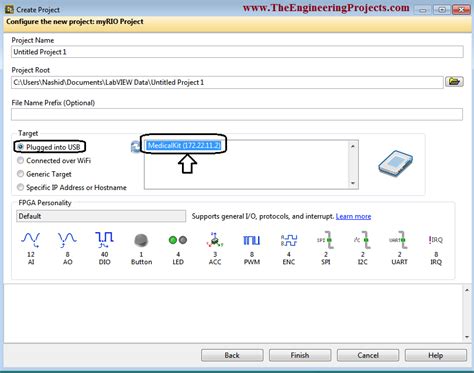Screen dimensions: 474x373
Task: Click the File Name Prefix field
Action: tap(237, 114)
